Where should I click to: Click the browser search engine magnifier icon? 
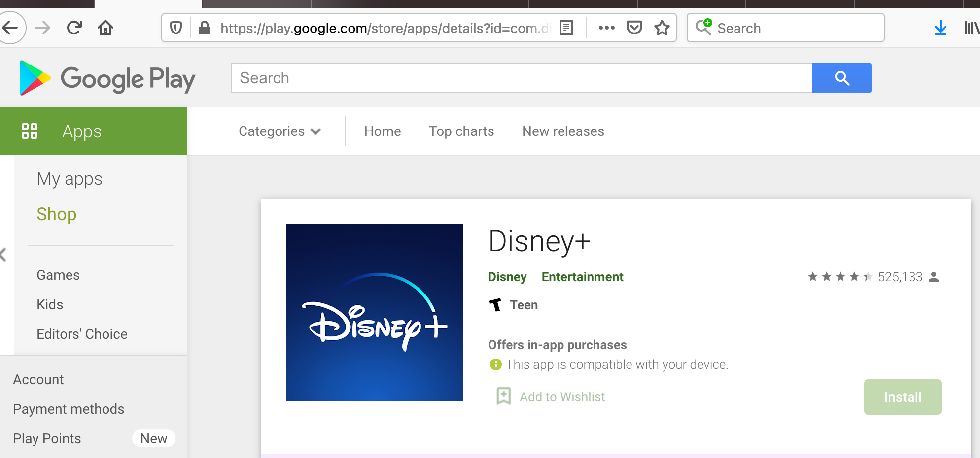[703, 27]
